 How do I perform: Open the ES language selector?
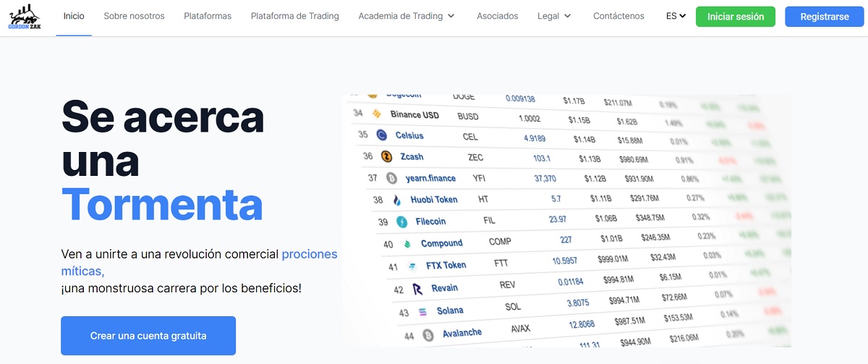point(676,16)
